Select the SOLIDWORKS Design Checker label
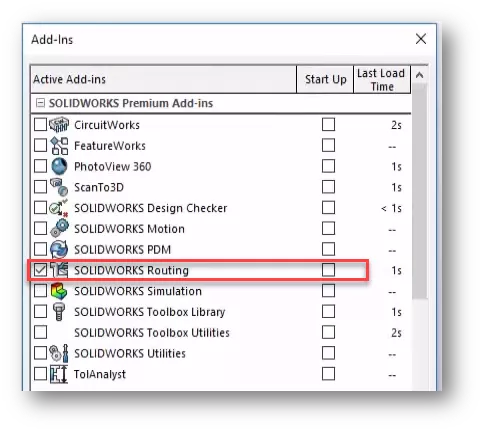The image size is (484, 433). pos(151,208)
